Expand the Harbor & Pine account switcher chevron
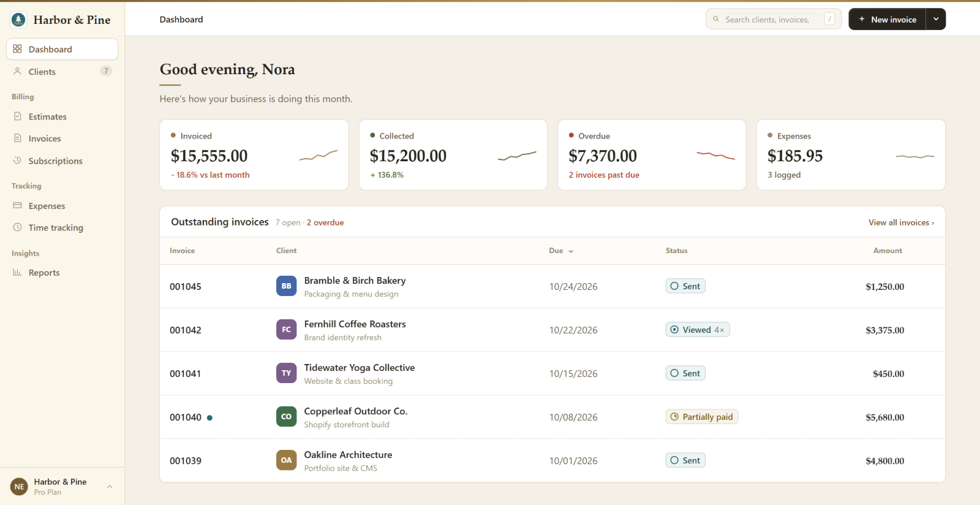The height and width of the screenshot is (505, 980). coord(110,487)
